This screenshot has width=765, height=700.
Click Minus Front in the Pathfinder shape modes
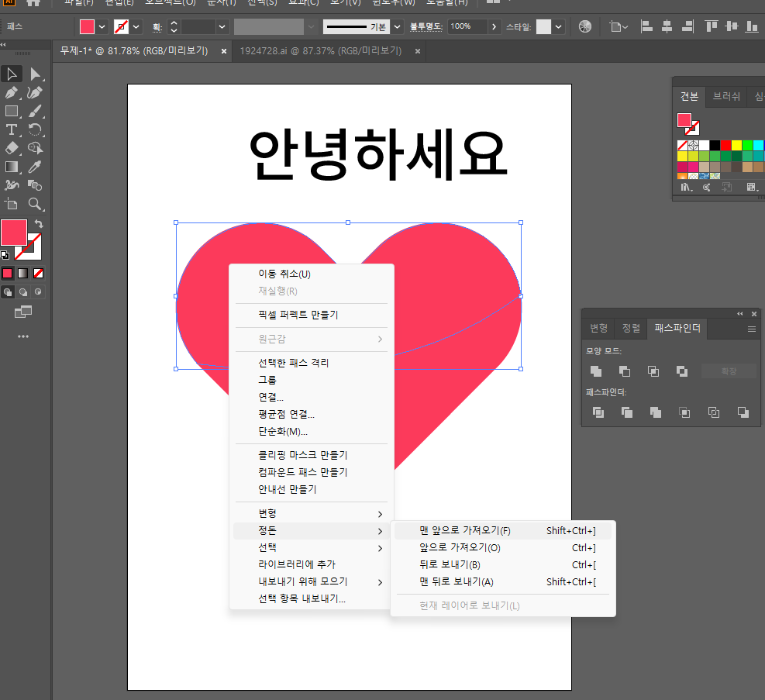(625, 371)
